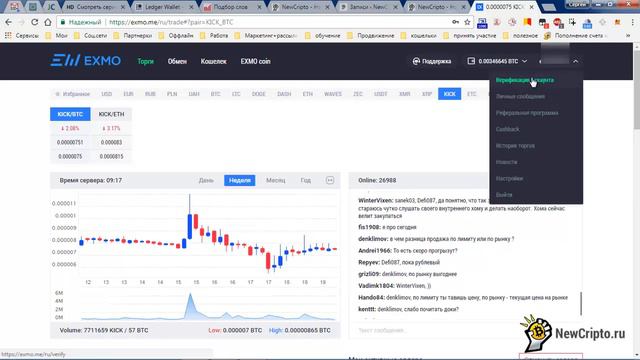Click chat username Andrei1966
This screenshot has height=360, width=640.
pos(375,251)
